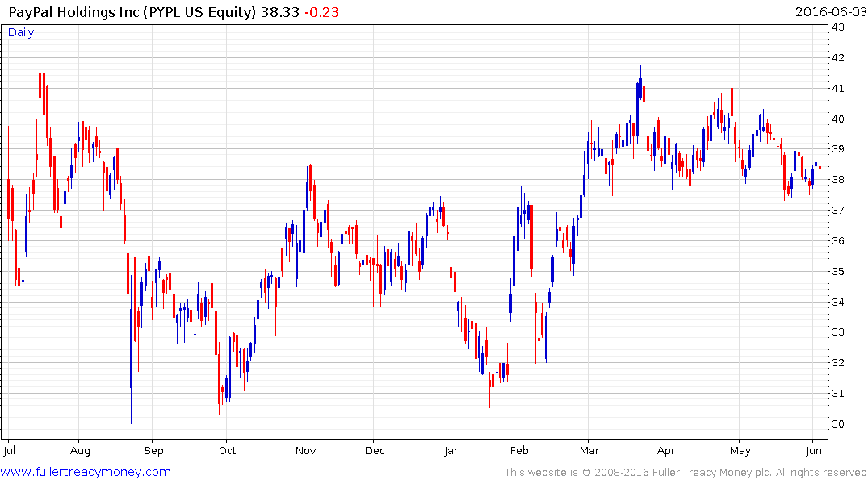This screenshot has width=868, height=484.
Task: Click the 41 price axis label
Action: click(837, 88)
